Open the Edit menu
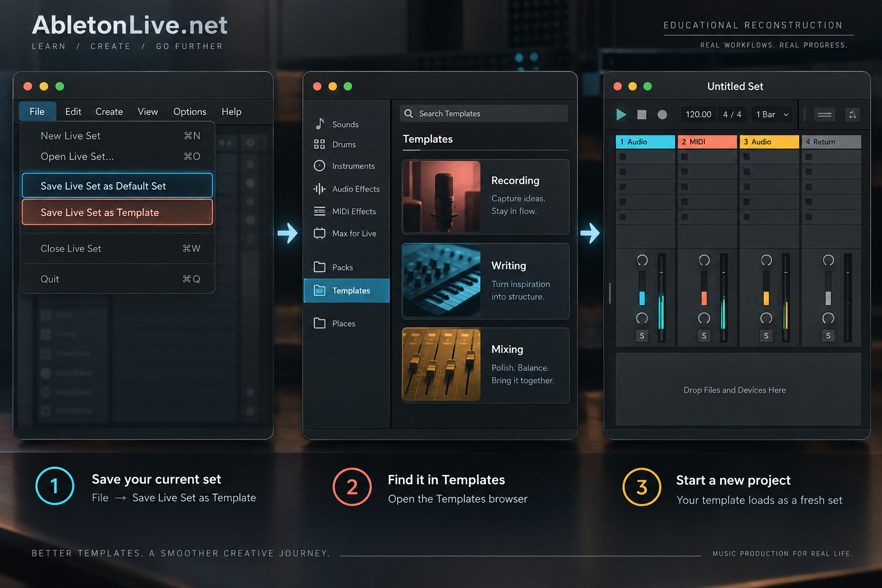 (x=73, y=111)
